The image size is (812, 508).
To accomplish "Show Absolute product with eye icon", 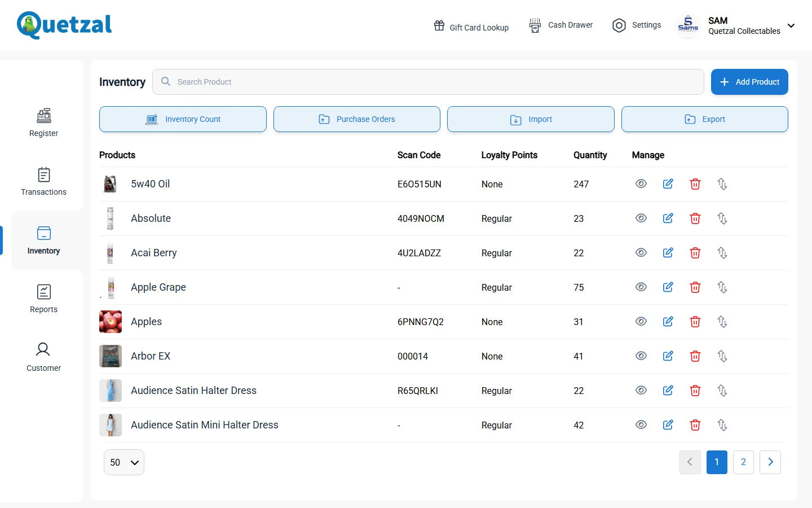I will [641, 218].
